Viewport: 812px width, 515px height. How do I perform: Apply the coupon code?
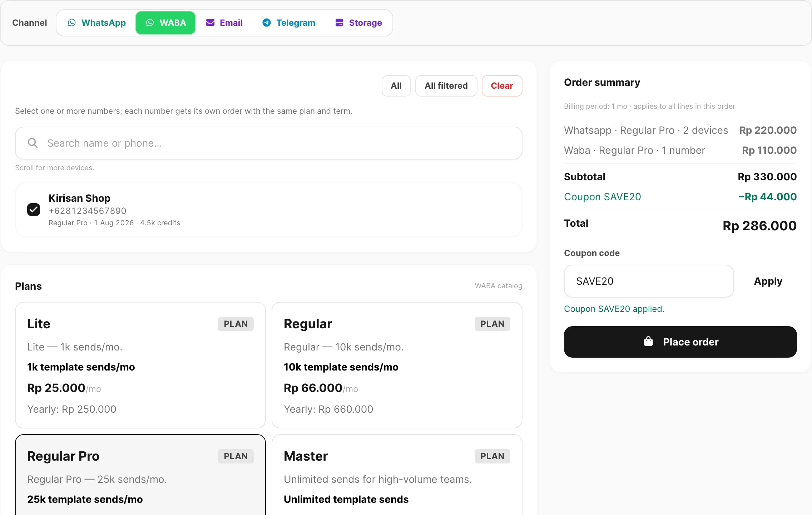coord(768,281)
